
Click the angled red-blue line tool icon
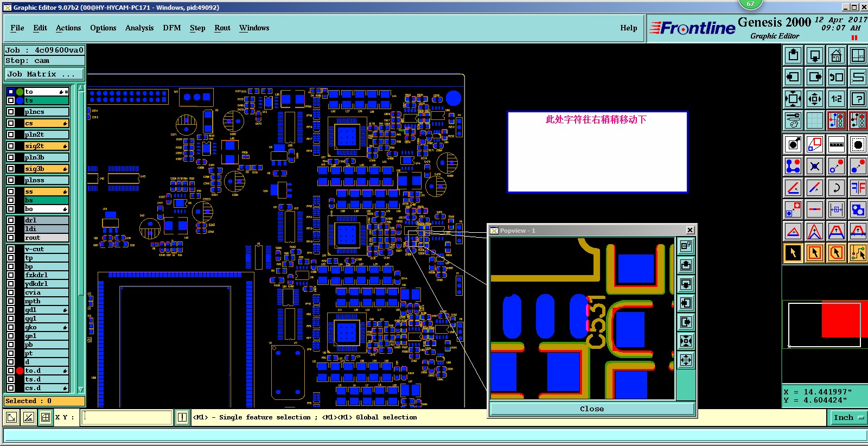[x=815, y=188]
